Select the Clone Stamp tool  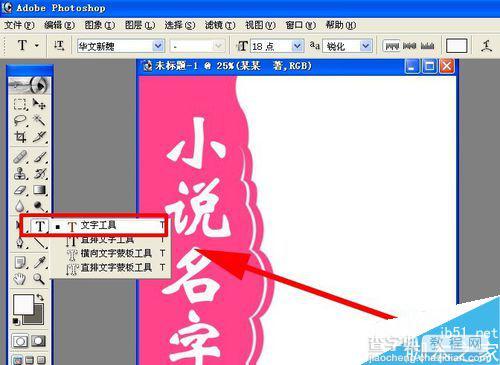[20, 173]
